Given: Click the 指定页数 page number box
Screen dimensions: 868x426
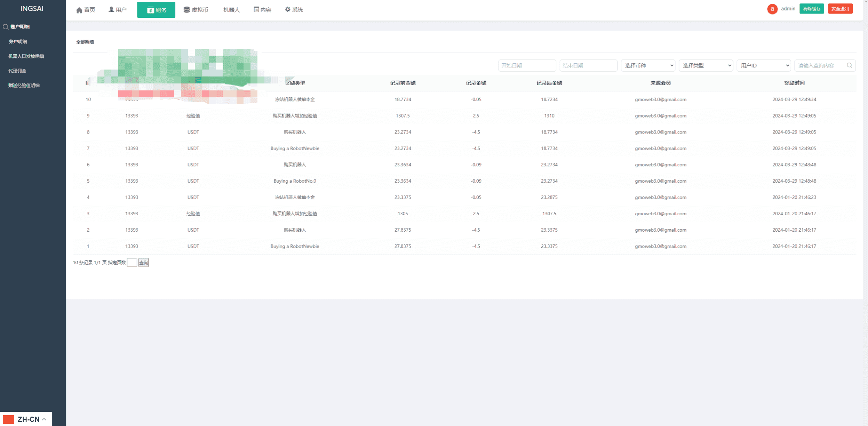Looking at the screenshot, I should [132, 263].
